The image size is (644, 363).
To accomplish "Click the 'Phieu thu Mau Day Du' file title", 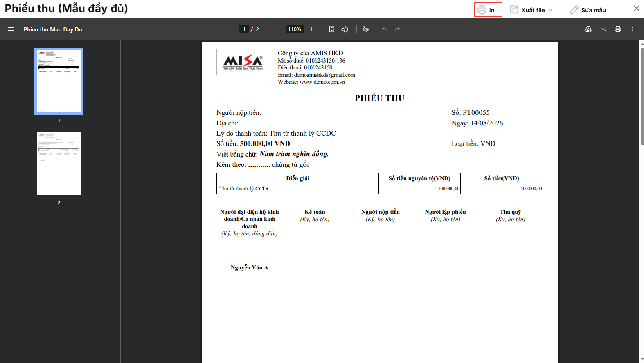I will tap(53, 29).
